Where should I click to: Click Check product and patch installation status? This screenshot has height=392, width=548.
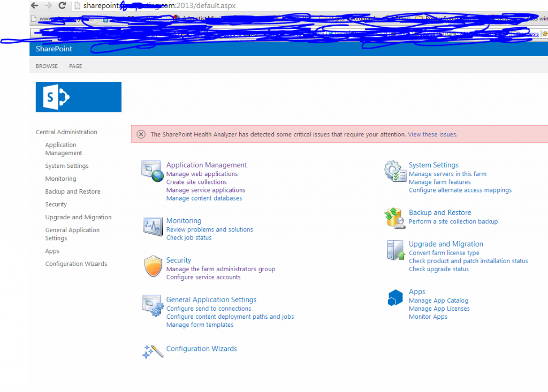468,261
